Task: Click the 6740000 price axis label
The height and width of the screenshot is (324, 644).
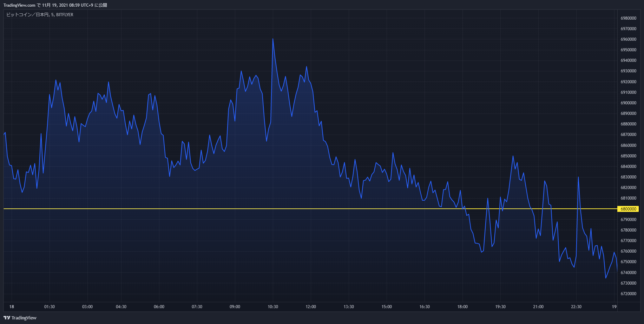Action: (629, 273)
